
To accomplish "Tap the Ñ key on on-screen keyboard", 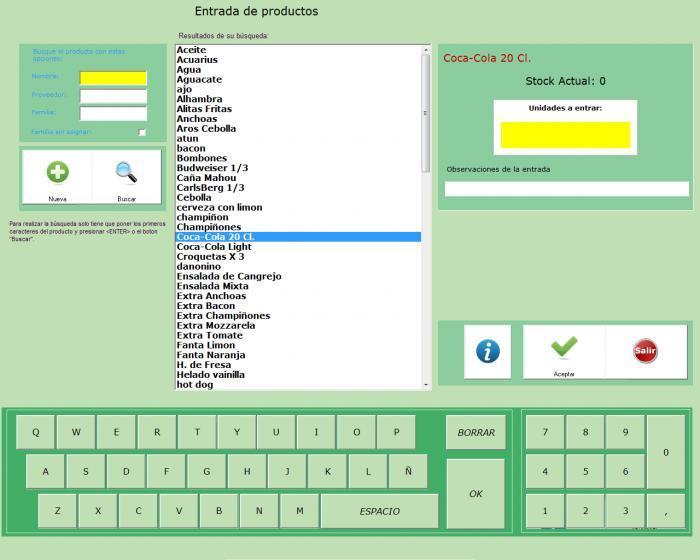I will click(x=408, y=472).
